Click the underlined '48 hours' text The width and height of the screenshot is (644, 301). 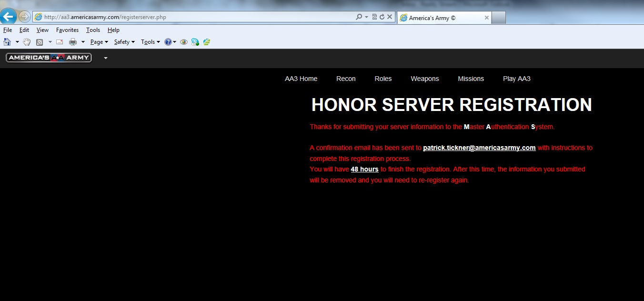tap(364, 169)
